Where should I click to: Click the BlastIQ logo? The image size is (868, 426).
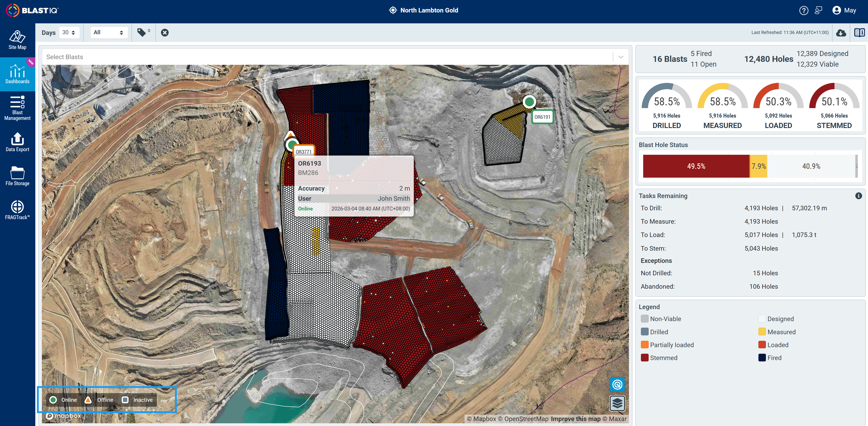point(32,10)
